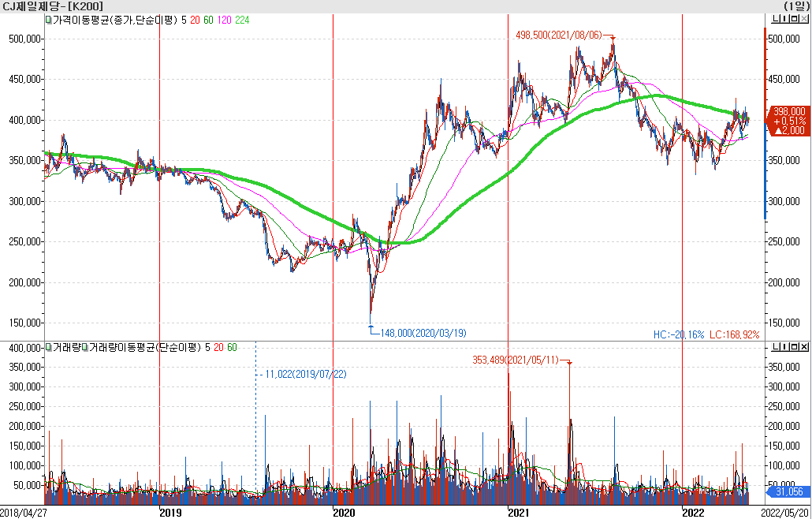Select the 가격이동평균(종가,단순이평) label
The width and height of the screenshot is (812, 519).
coord(115,21)
